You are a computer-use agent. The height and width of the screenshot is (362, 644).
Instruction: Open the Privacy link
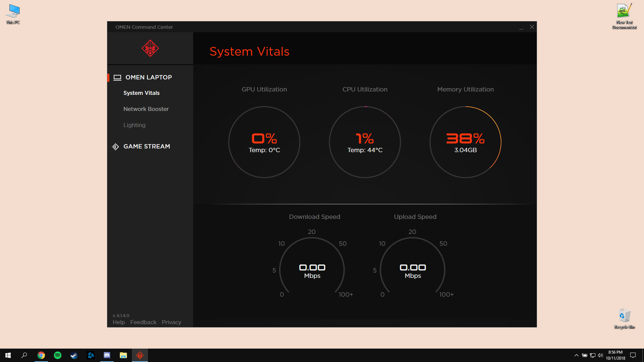(x=171, y=322)
